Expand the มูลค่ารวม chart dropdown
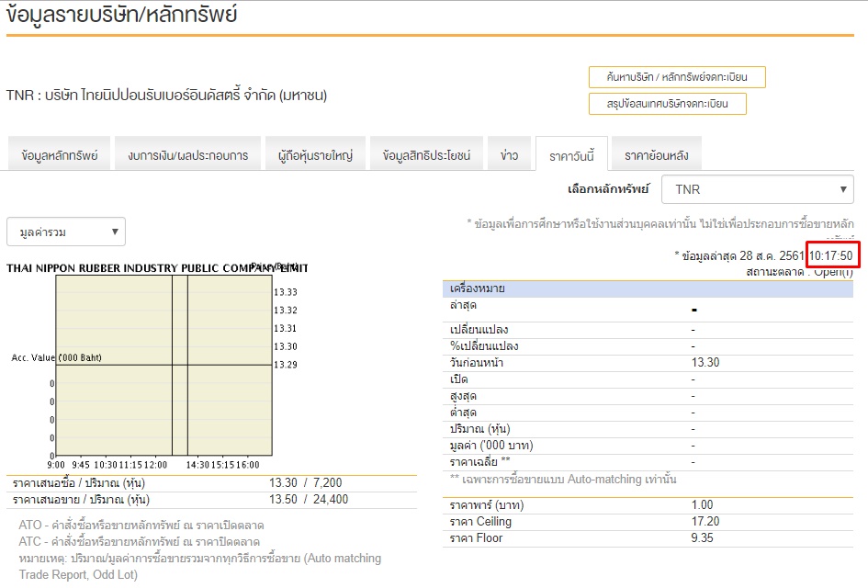868x588 pixels. (66, 232)
